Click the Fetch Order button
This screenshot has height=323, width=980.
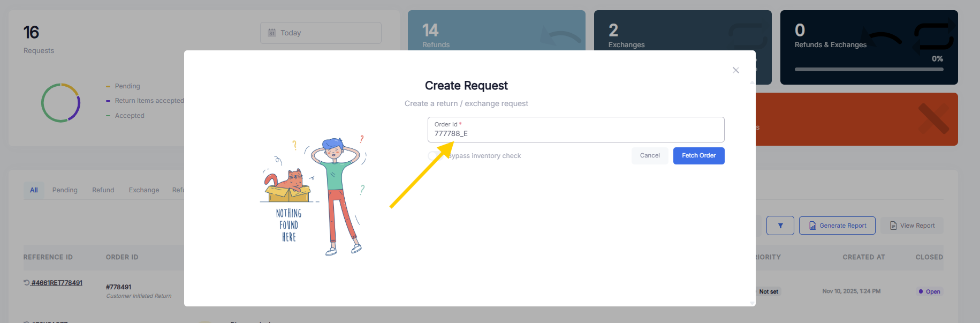pyautogui.click(x=698, y=156)
